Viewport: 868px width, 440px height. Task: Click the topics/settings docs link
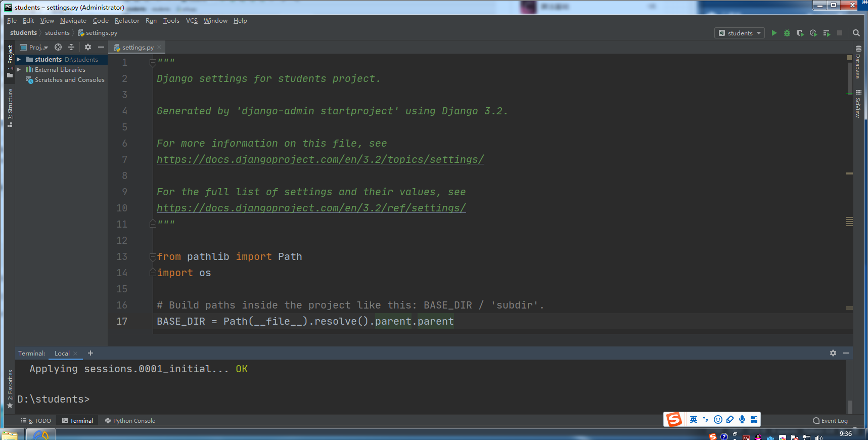321,159
